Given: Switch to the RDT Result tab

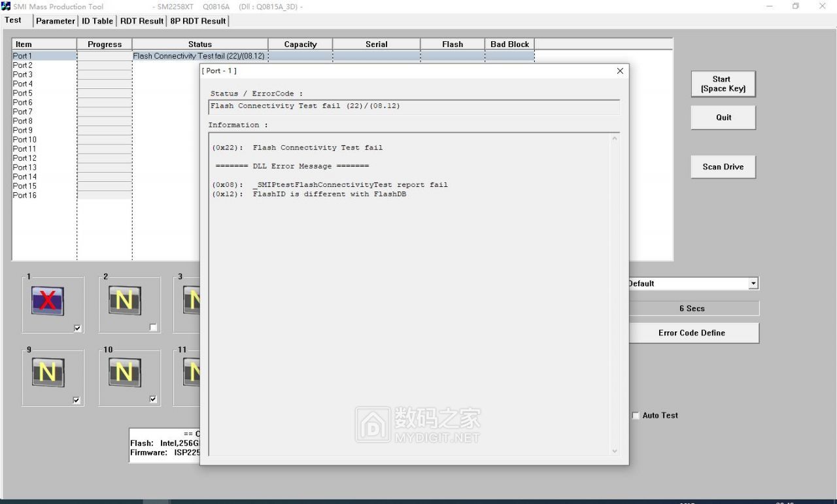Looking at the screenshot, I should (142, 21).
